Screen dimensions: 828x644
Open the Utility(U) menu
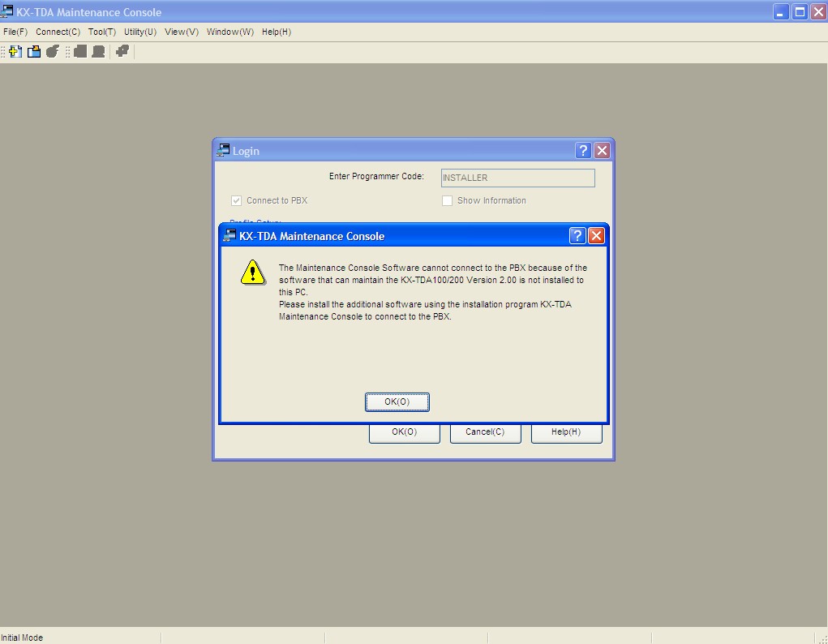[x=140, y=32]
